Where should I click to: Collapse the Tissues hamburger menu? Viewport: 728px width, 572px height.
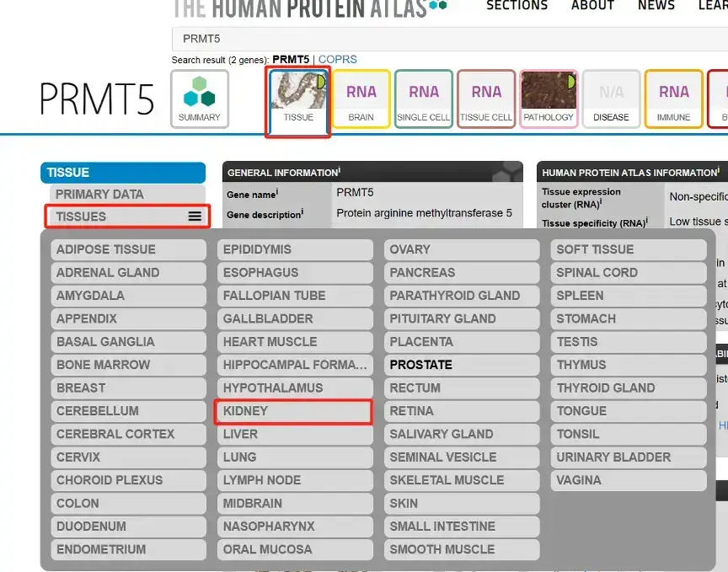point(195,217)
